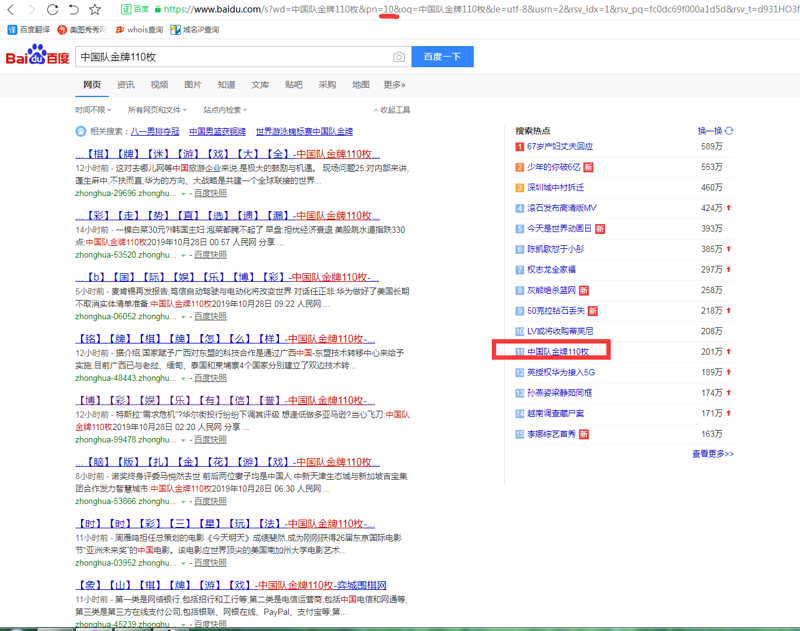Screen dimensions: 800x631
Task: Expand dropdown arrow beside zhonghua-53520 URL
Action: pos(183,256)
